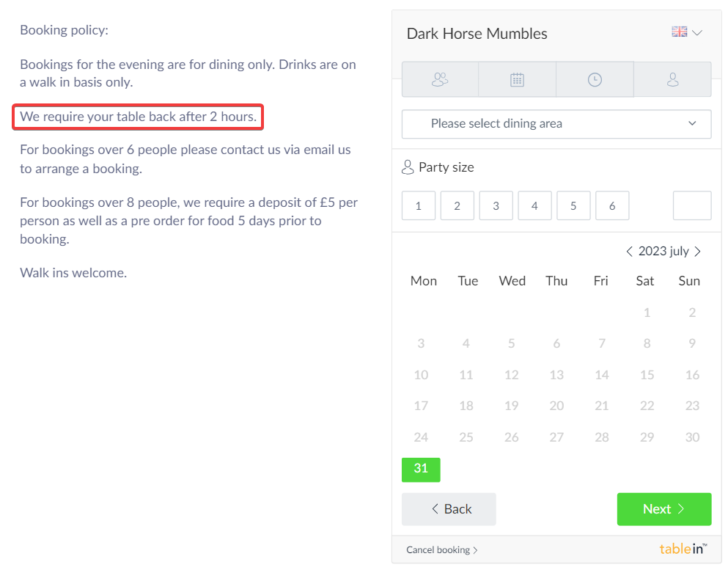
Task: Select party size 6
Action: tap(612, 206)
